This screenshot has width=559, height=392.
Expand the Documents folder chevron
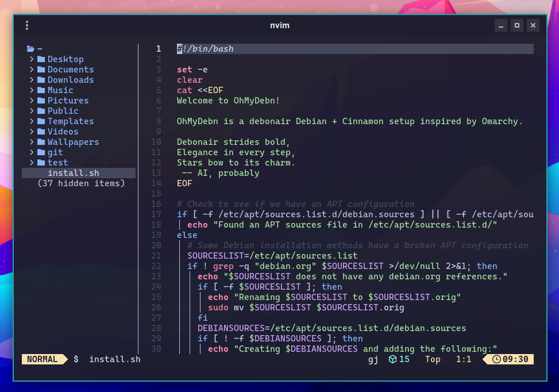(32, 69)
